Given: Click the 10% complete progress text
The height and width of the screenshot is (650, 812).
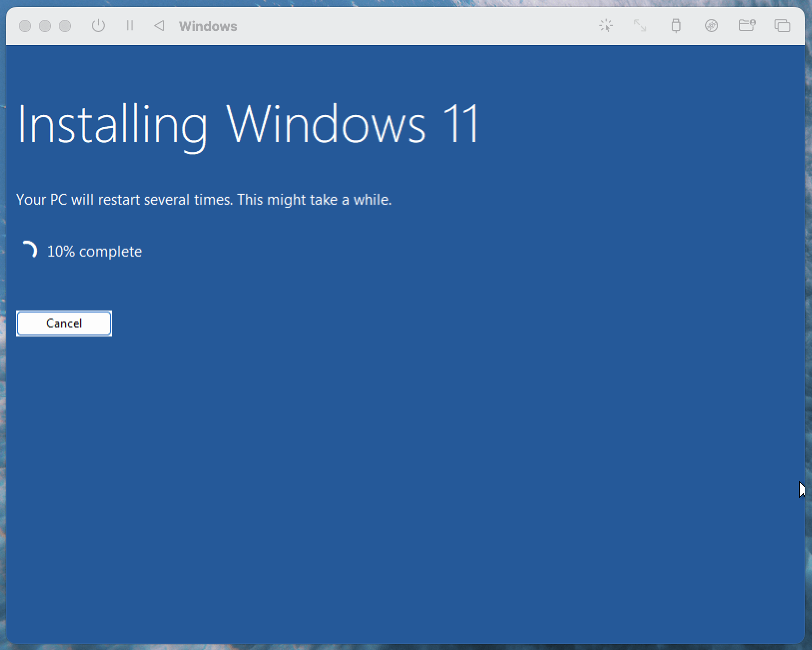Looking at the screenshot, I should pyautogui.click(x=94, y=252).
